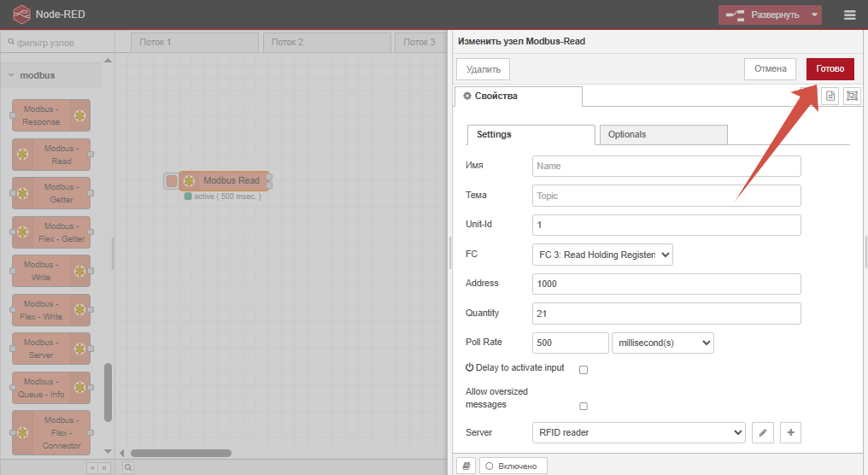Select the Modbus Read node on canvas
The image size is (868, 475).
coord(224,180)
